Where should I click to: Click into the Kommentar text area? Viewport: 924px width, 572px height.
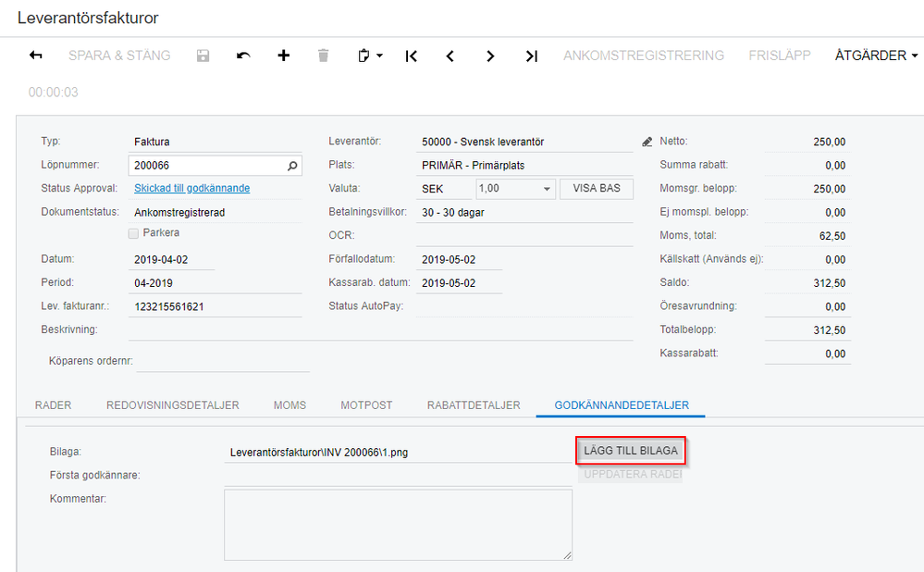point(398,525)
